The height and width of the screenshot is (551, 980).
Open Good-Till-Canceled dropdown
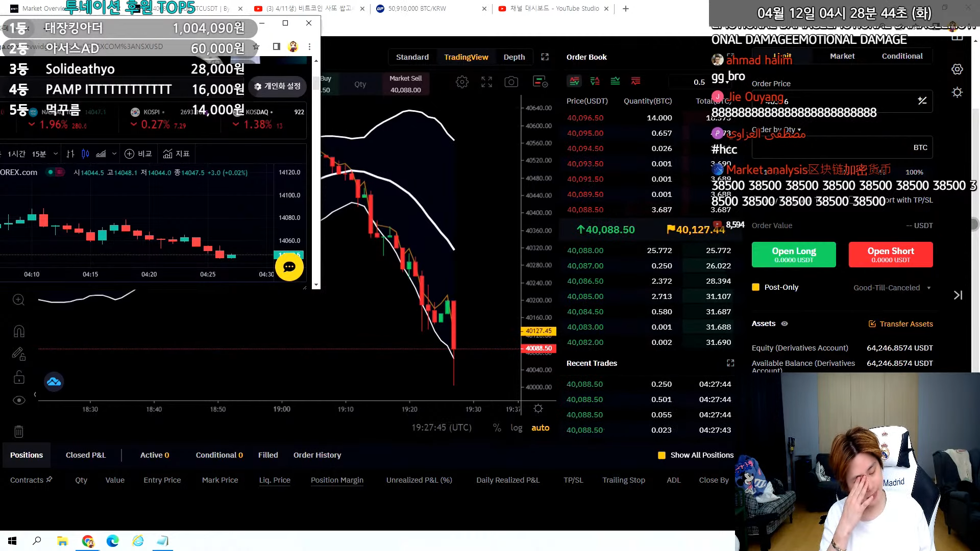892,288
